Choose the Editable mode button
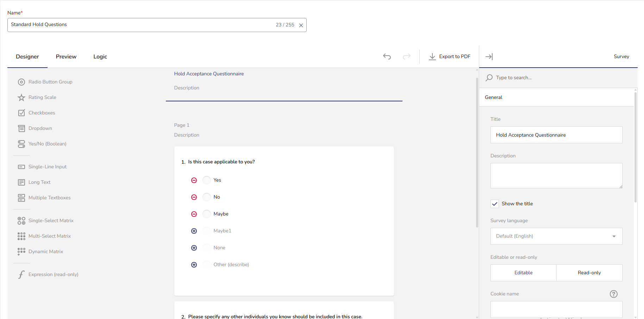This screenshot has width=644, height=319. [523, 273]
